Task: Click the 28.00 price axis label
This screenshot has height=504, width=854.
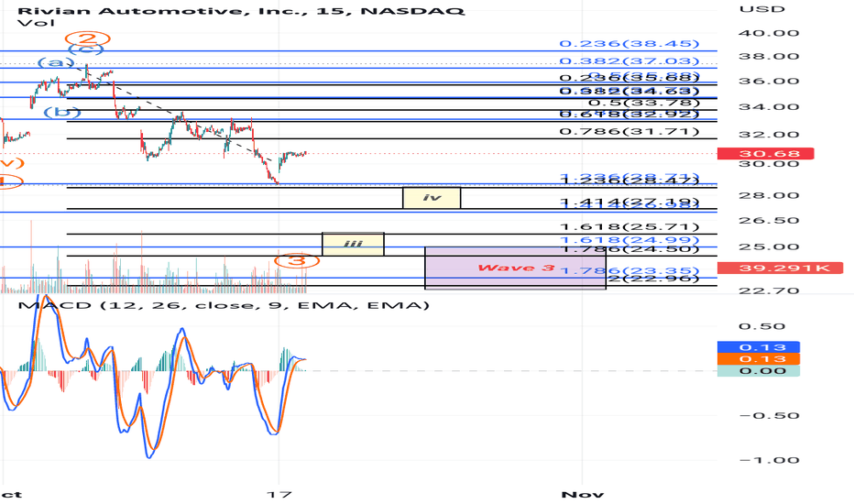Action: click(769, 195)
